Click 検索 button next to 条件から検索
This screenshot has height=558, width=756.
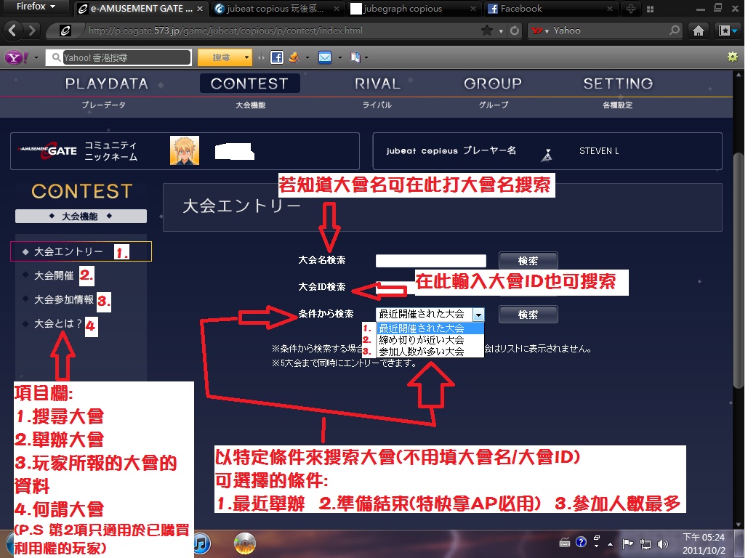click(x=528, y=315)
